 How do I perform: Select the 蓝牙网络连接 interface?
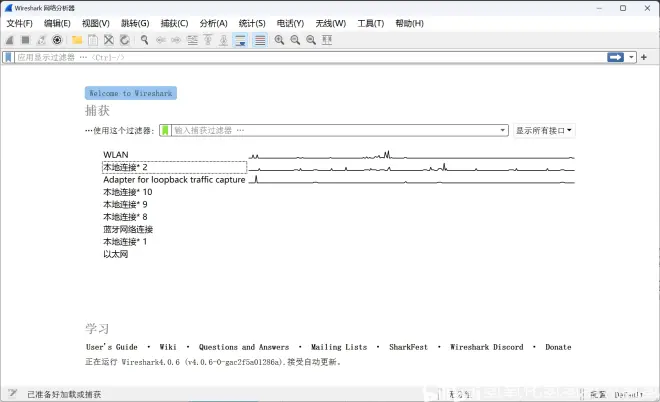click(x=128, y=229)
